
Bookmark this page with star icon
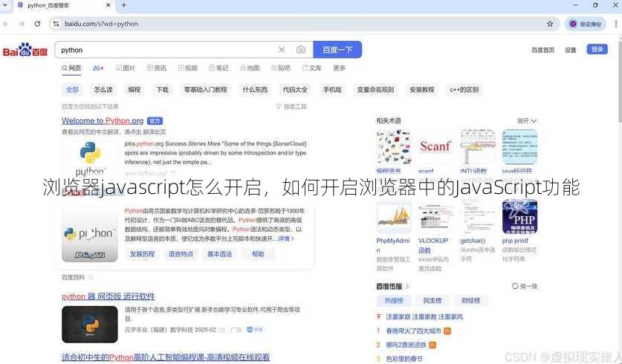pos(550,24)
